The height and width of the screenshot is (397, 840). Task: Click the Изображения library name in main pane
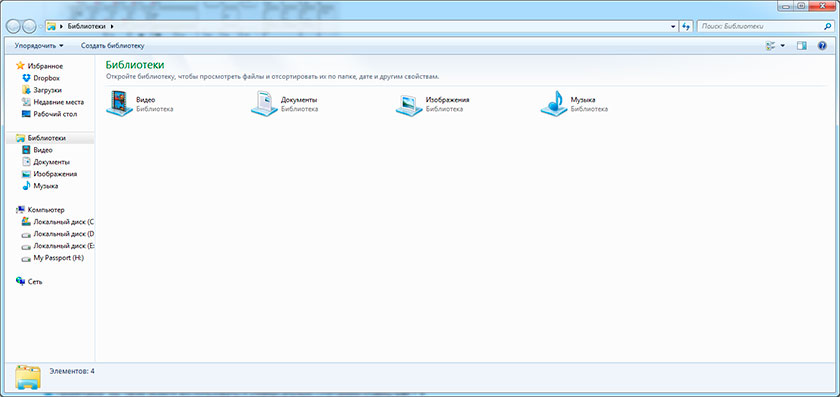448,100
